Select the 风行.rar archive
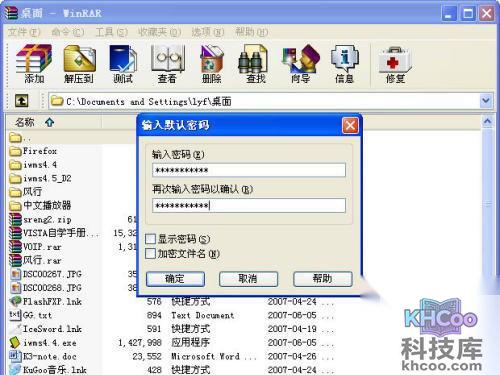Screen dimensions: 500x375 point(35,260)
